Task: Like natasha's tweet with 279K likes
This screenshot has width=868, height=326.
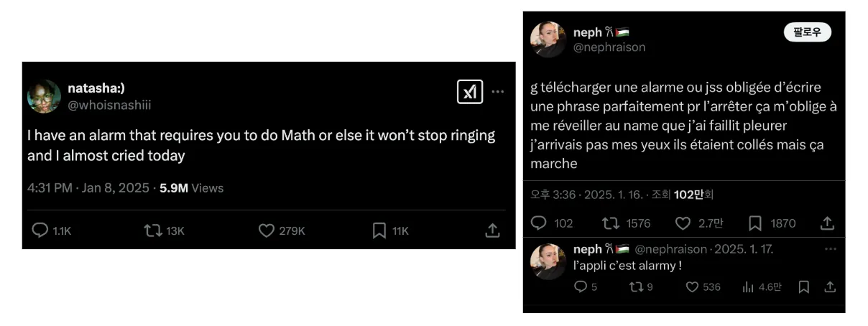Action: (267, 230)
